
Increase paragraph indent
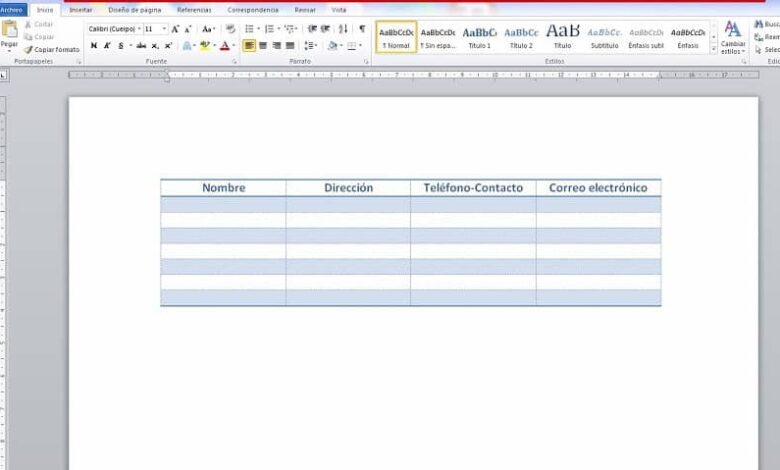[325, 29]
